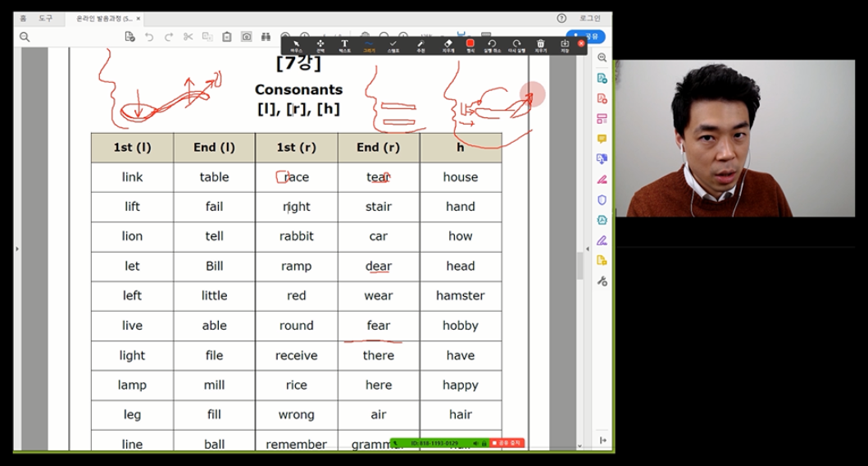Open Find with the binoculars icon
868x466 pixels.
click(x=266, y=37)
